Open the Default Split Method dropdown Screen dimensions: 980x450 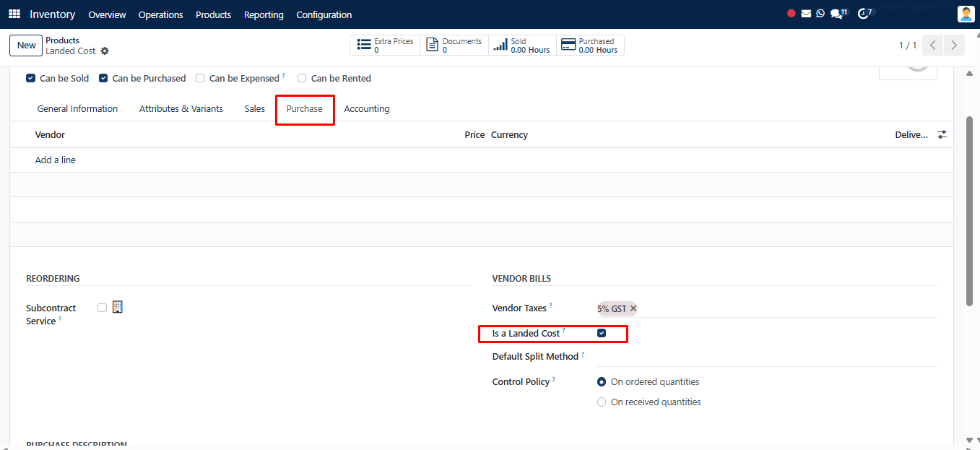point(767,356)
